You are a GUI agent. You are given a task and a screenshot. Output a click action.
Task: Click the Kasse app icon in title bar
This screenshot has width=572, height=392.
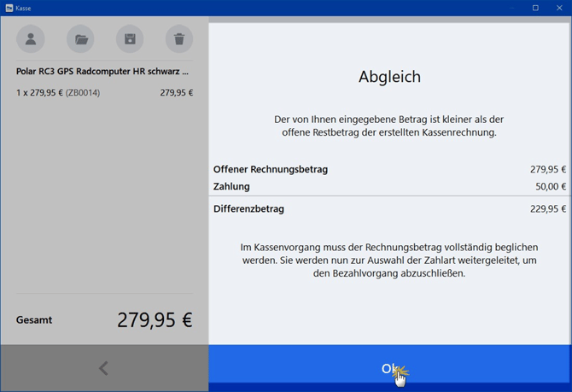tap(9, 8)
